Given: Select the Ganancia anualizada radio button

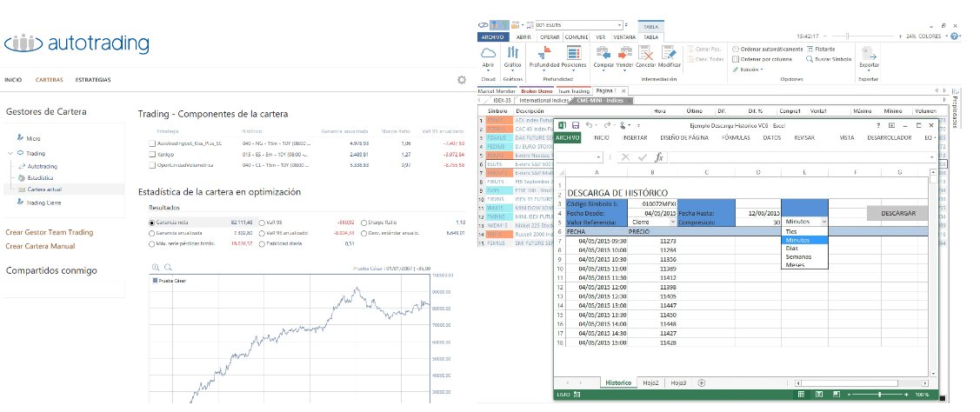Looking at the screenshot, I should click(151, 233).
